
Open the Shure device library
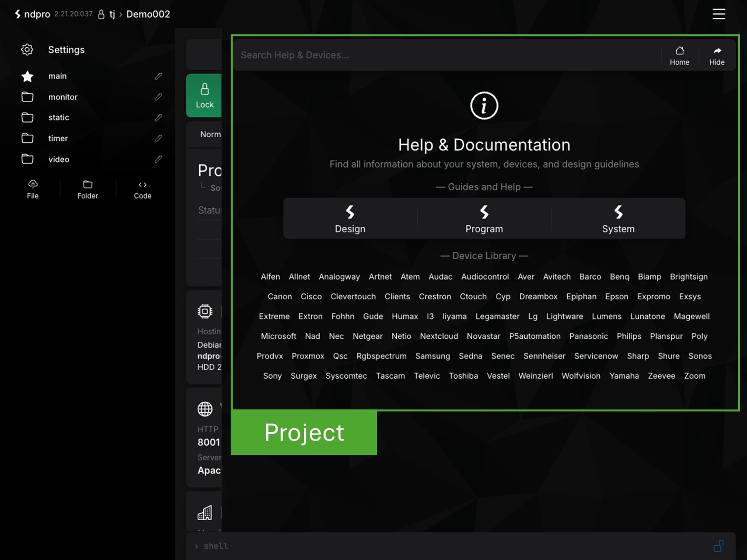click(669, 356)
